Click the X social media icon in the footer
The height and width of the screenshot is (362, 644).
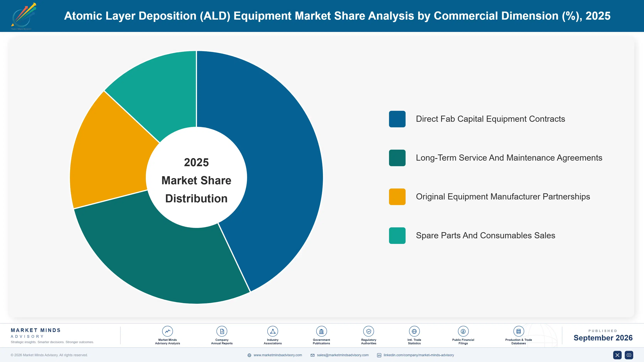(617, 355)
